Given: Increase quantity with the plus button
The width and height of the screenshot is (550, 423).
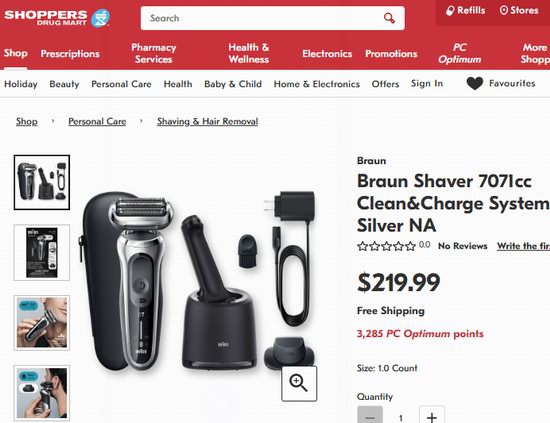Looking at the screenshot, I should pyautogui.click(x=432, y=415).
